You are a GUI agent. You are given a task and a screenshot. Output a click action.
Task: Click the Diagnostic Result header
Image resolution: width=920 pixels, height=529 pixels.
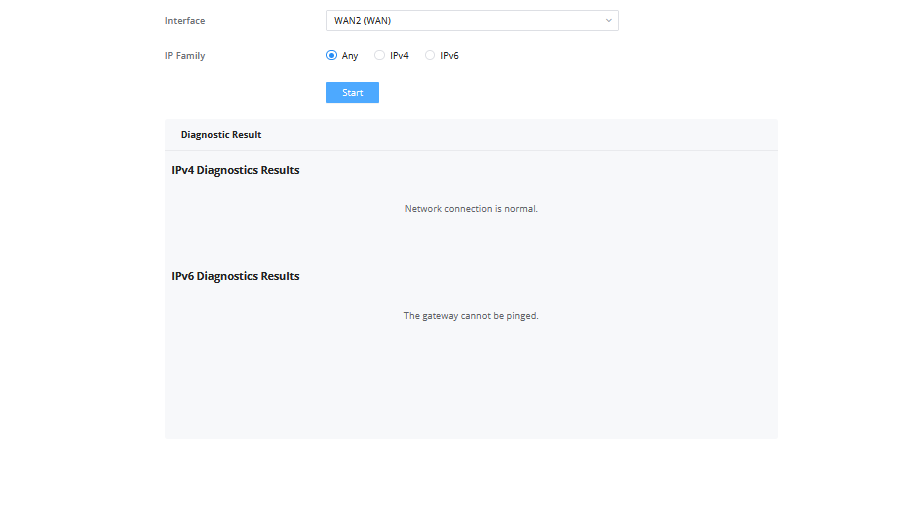tap(221, 135)
